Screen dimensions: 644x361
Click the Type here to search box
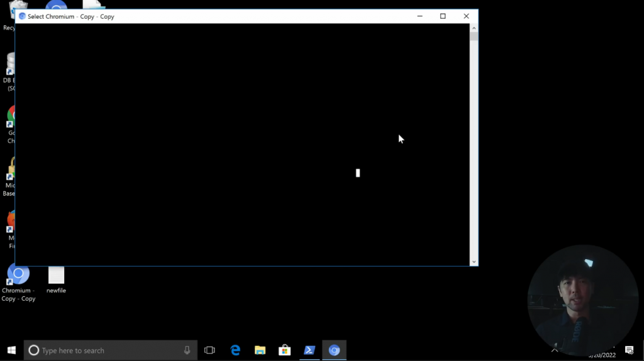pos(111,350)
